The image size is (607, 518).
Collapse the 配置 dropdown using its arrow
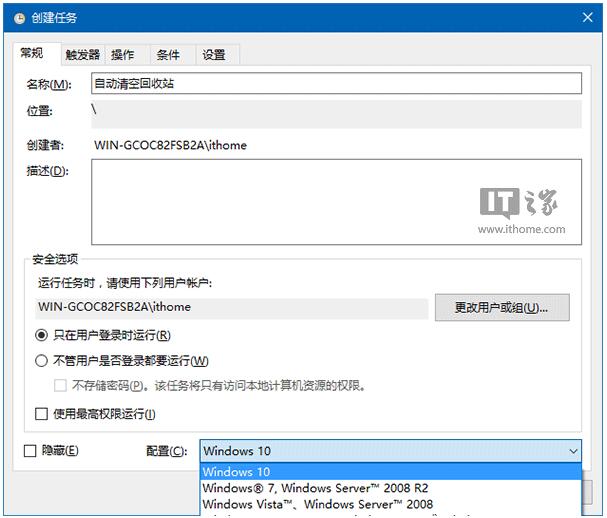pos(571,451)
